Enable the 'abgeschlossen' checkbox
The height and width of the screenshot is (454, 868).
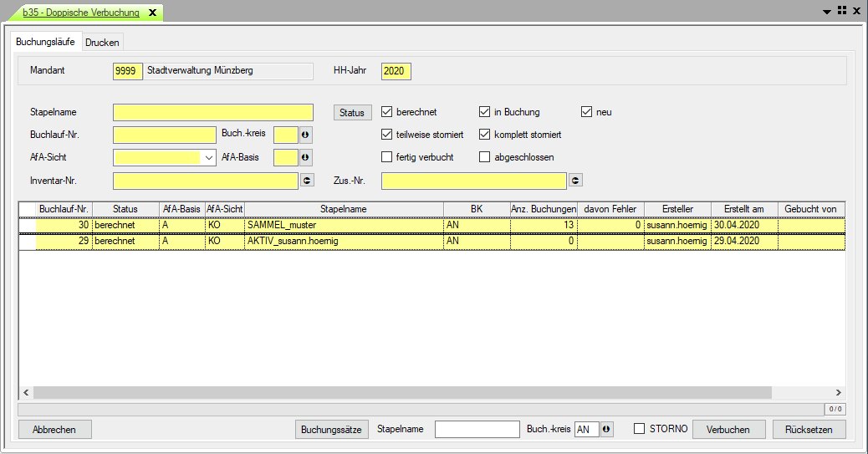click(x=484, y=157)
